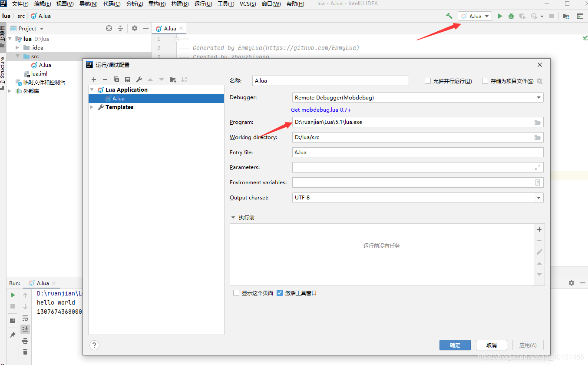Save configuration floppy-disk icon in dialog

click(128, 80)
